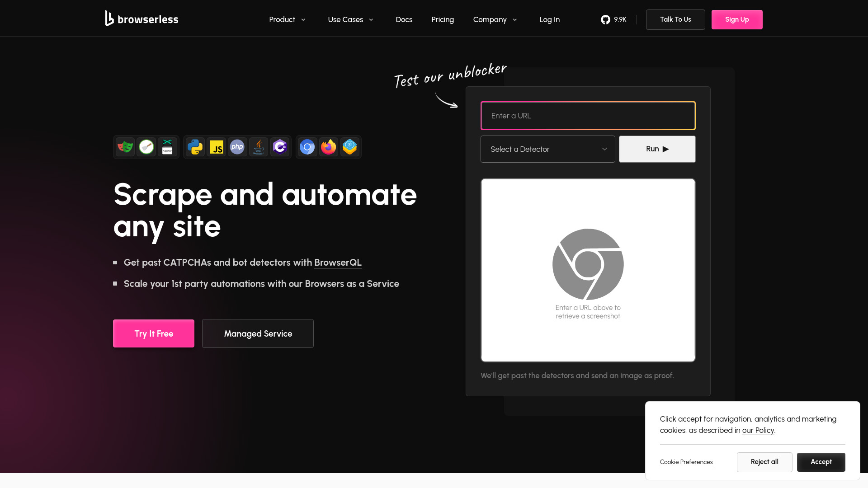
Task: Select the Playwright icon
Action: point(125,147)
